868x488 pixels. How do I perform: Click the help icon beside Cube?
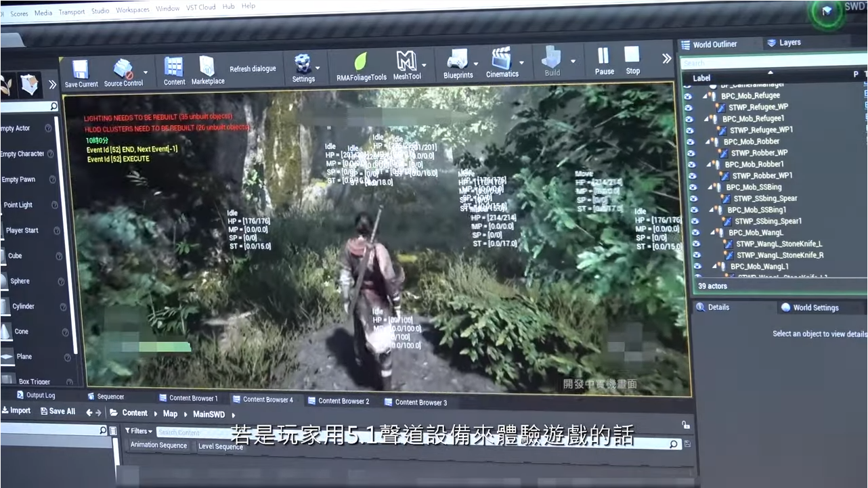click(x=59, y=257)
